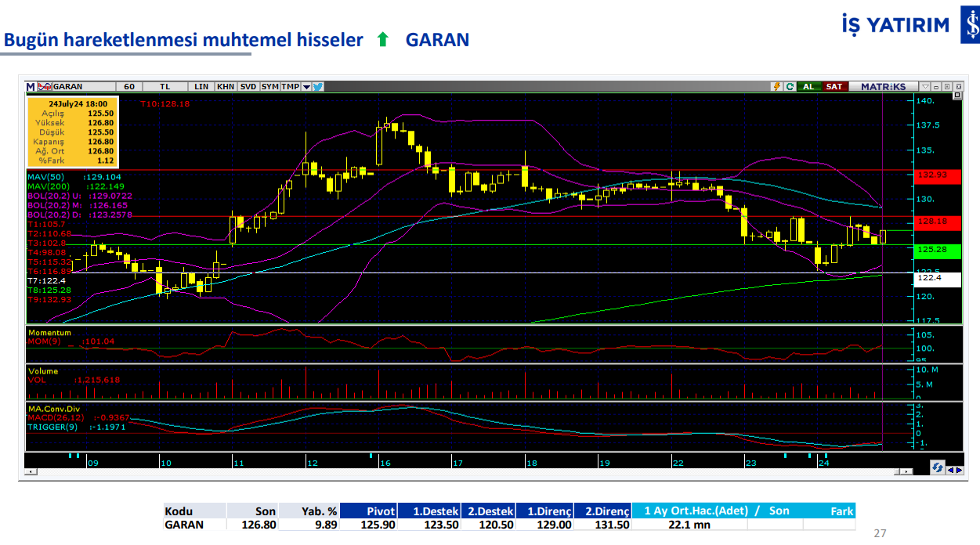Click the candlestick chart icon beside M

(45, 86)
